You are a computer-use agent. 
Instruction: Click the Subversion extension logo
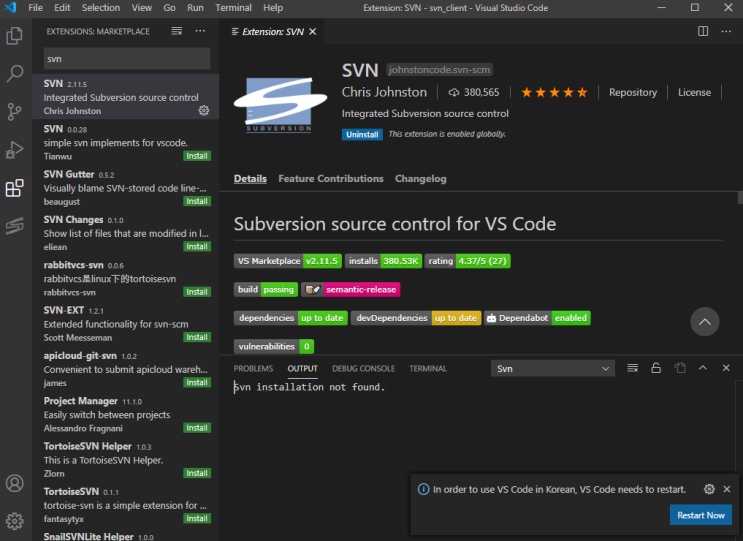coord(281,103)
